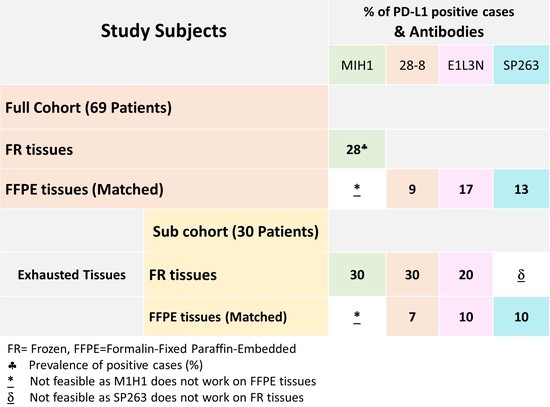This screenshot has width=550, height=407.
Task: Click the delta symbol in the footnote legend
Action: 11,398
